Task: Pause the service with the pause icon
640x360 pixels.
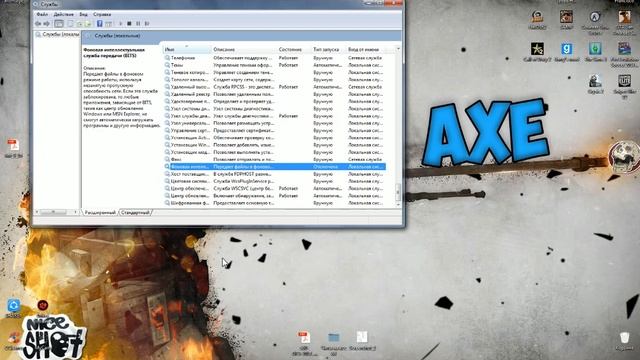Action: tap(138, 24)
